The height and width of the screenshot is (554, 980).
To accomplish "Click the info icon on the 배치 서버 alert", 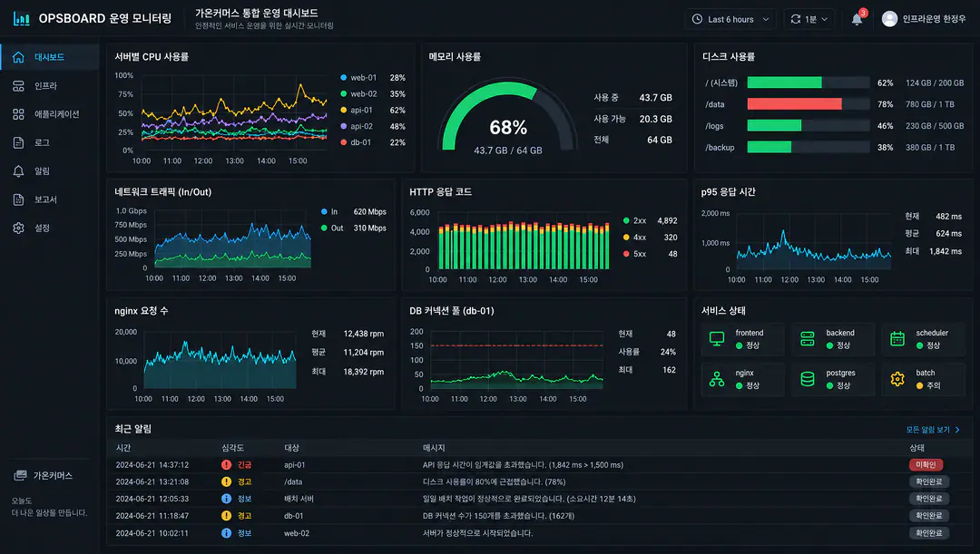I will 226,499.
